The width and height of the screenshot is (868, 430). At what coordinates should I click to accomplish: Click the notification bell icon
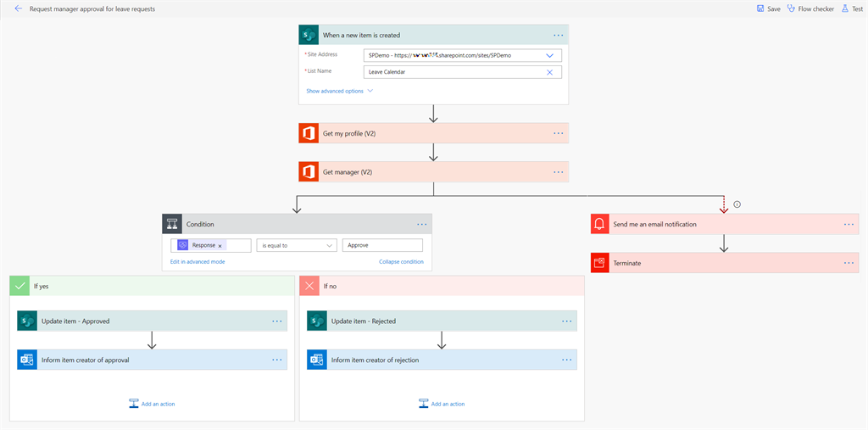pos(600,224)
